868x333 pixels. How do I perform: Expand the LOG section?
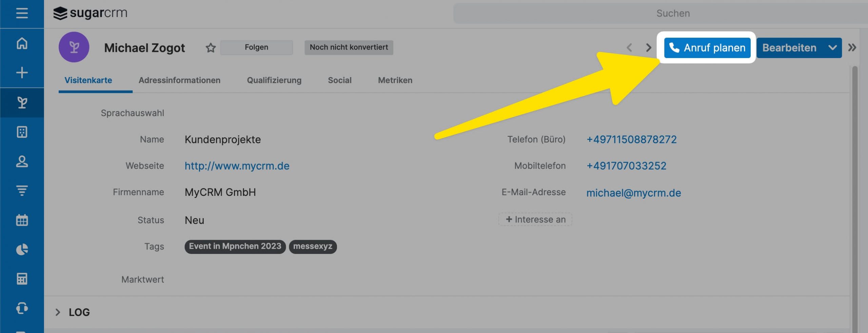click(x=58, y=312)
